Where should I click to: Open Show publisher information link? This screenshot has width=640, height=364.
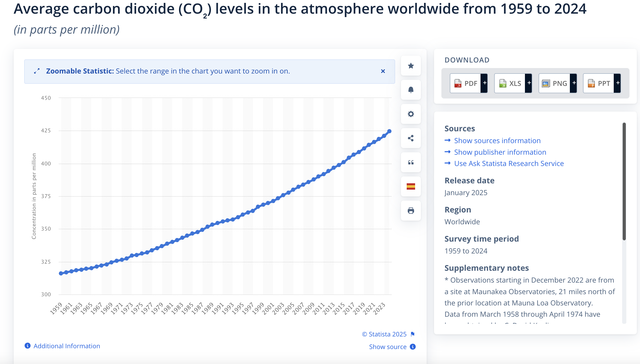pos(500,152)
